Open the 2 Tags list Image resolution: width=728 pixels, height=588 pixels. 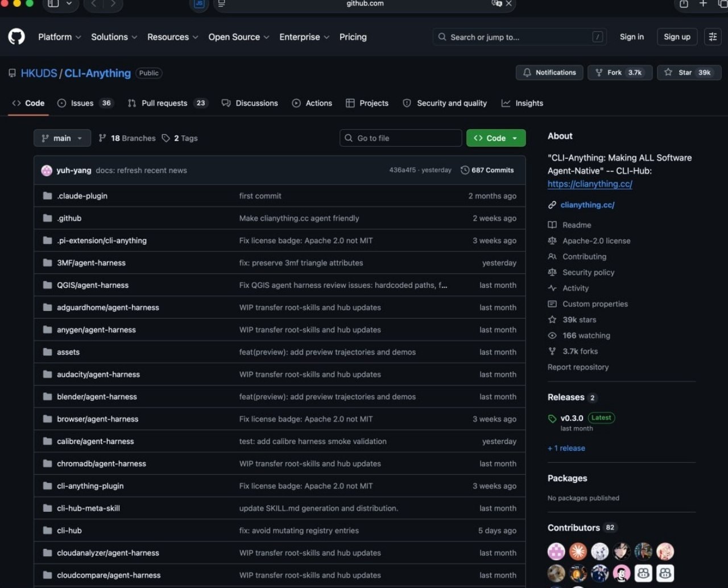180,138
